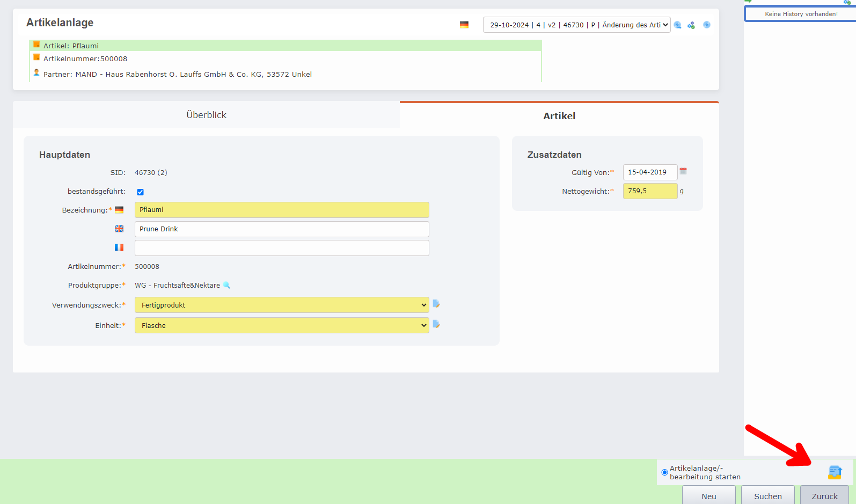The image size is (856, 504).
Task: Click the submit icon beside the red arrow
Action: pyautogui.click(x=835, y=472)
